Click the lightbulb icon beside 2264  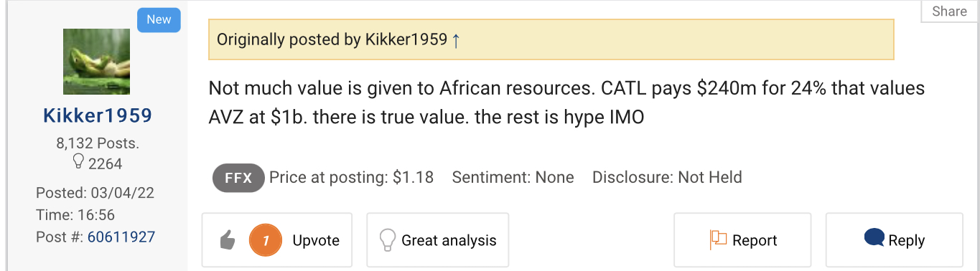pos(79,163)
